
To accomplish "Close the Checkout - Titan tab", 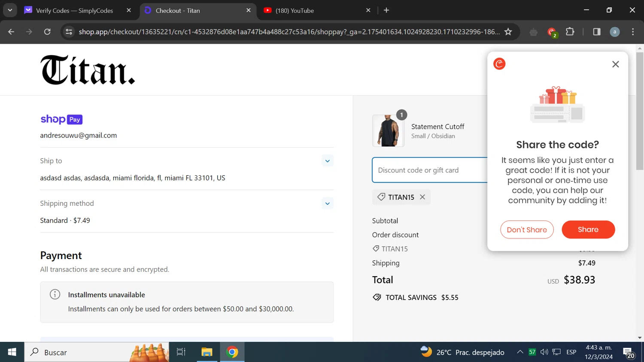I will pos(249,10).
